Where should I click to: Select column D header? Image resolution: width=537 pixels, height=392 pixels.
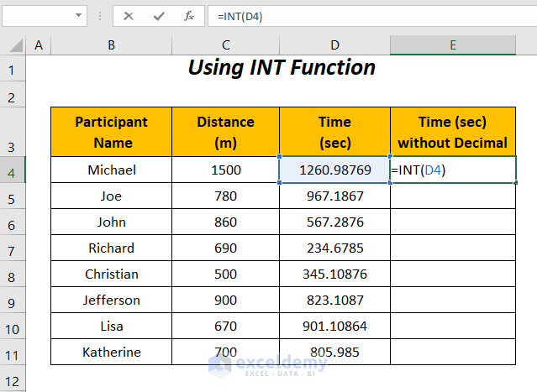click(x=334, y=45)
